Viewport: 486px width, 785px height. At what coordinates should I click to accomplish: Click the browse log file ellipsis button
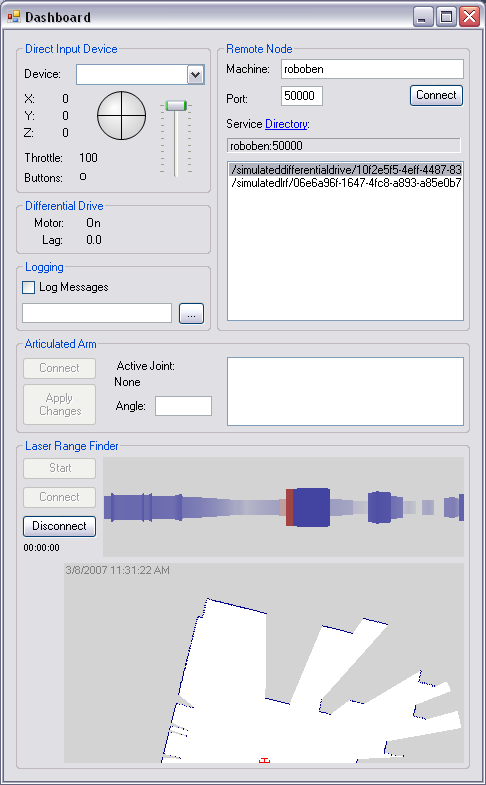click(x=191, y=313)
